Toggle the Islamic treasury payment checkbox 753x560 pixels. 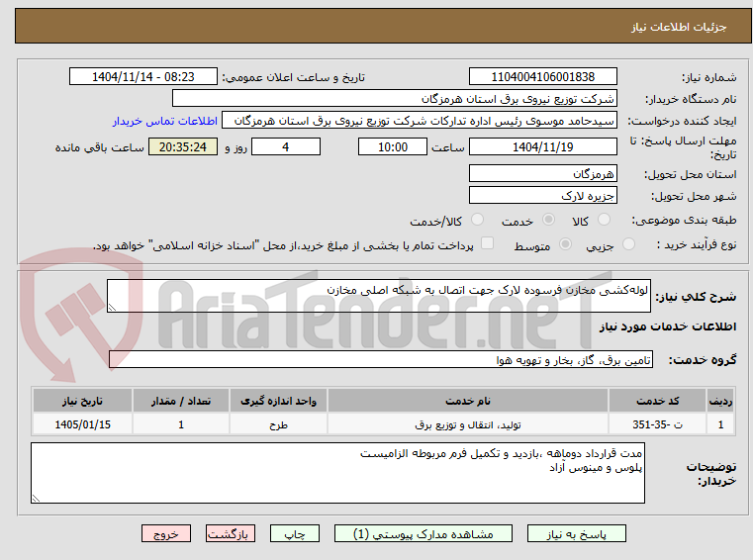(x=488, y=243)
